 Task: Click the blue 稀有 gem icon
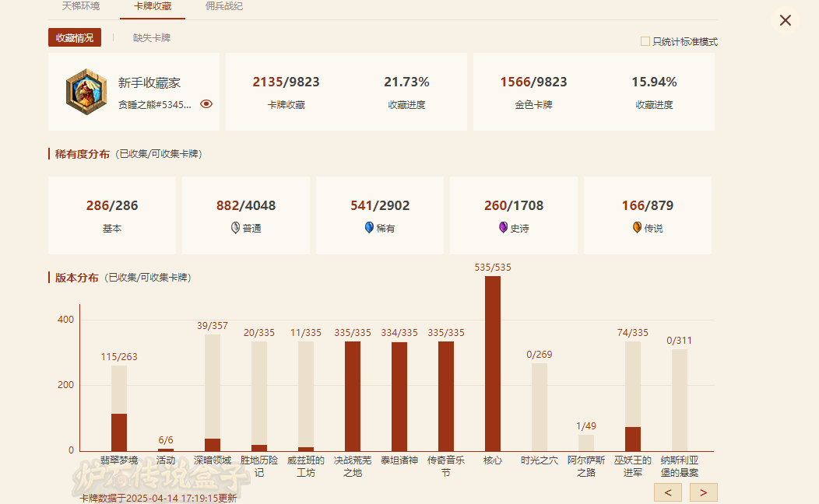(369, 227)
